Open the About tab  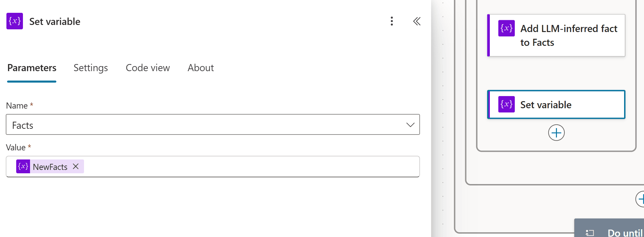[x=201, y=68]
